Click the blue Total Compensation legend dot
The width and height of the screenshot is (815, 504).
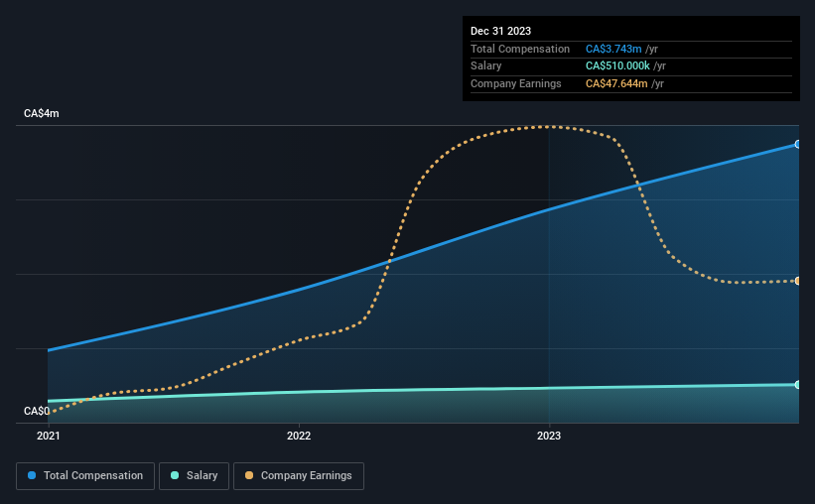click(x=32, y=475)
